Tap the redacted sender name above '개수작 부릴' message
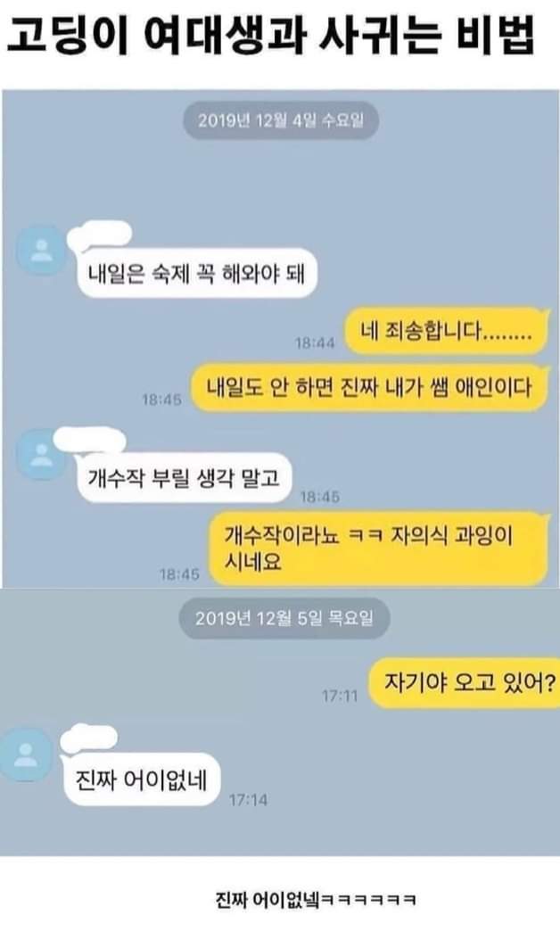Screen dimensions: 560x940 90,441
